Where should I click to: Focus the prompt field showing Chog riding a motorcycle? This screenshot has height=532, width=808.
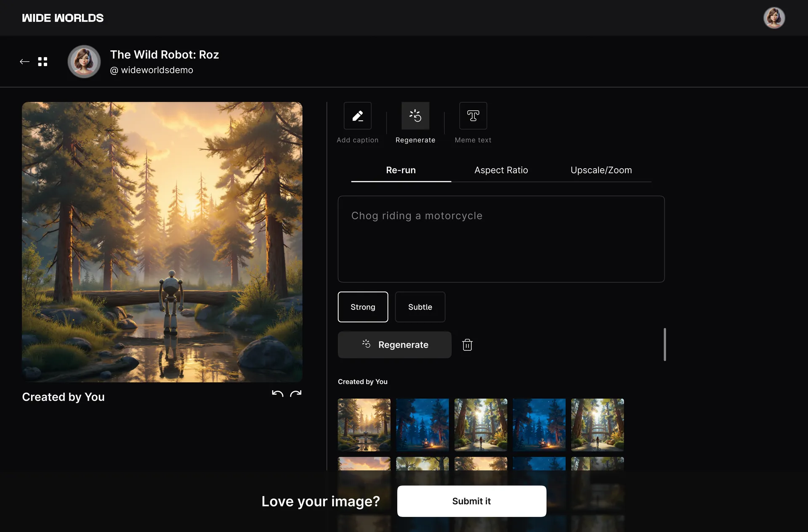pos(501,239)
